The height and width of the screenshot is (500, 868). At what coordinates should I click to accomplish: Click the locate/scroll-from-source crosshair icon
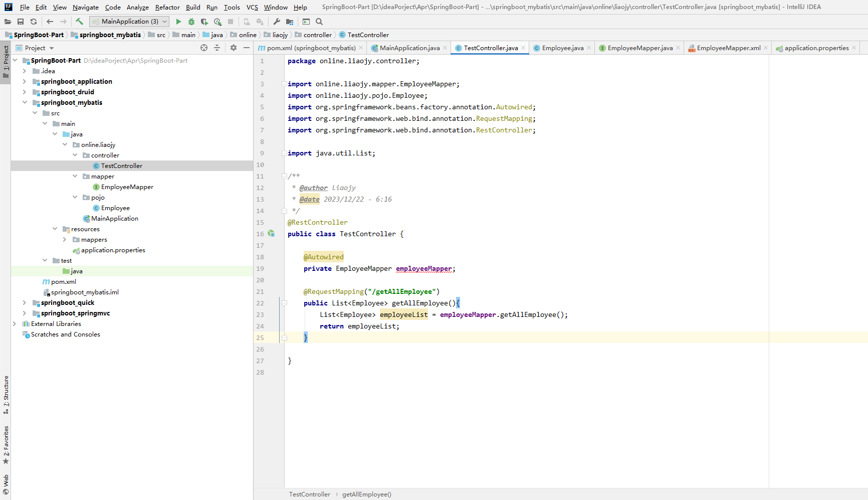pos(204,48)
